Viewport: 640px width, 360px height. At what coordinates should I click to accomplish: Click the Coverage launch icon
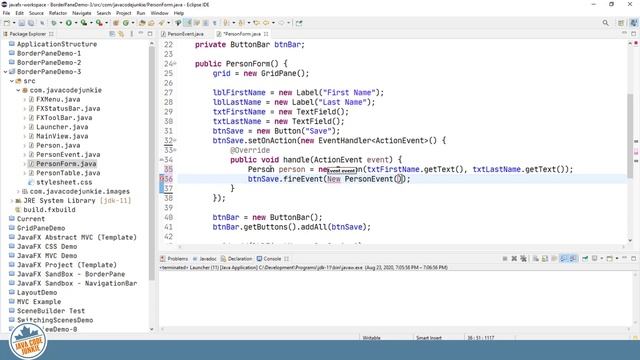point(84,23)
